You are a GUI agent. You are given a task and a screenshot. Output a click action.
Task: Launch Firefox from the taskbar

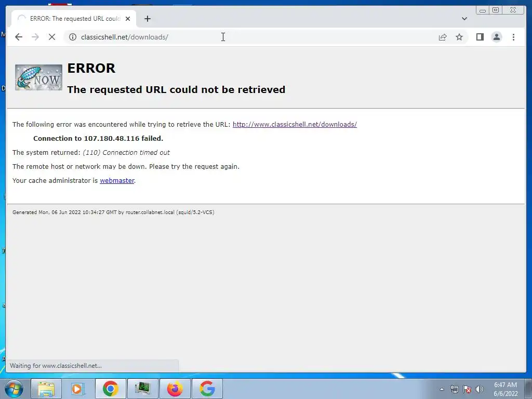coord(175,389)
